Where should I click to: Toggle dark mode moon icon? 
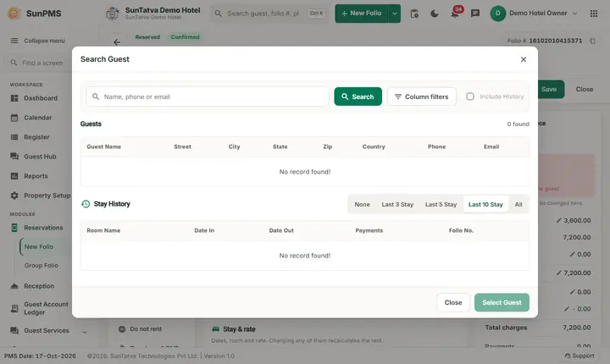tap(435, 14)
